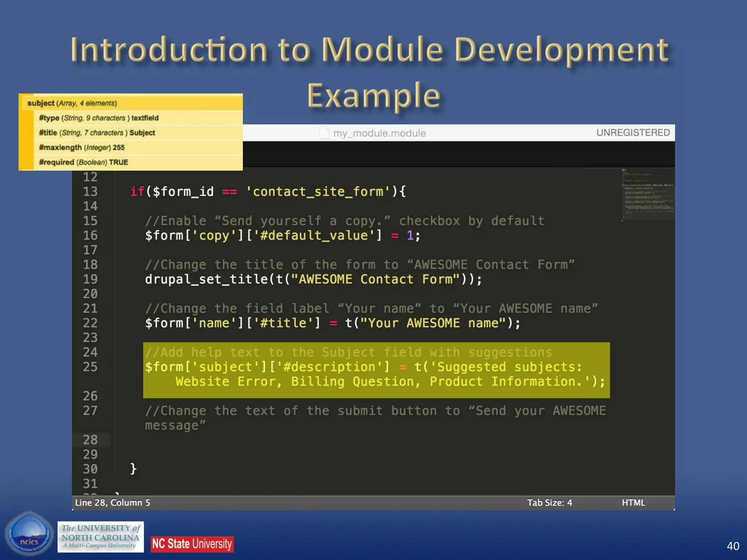This screenshot has height=560, width=747.
Task: Click the University of North Carolina logo
Action: (100, 537)
